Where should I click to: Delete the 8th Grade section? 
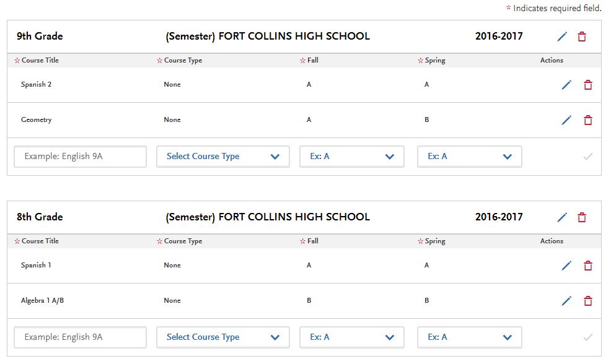582,217
